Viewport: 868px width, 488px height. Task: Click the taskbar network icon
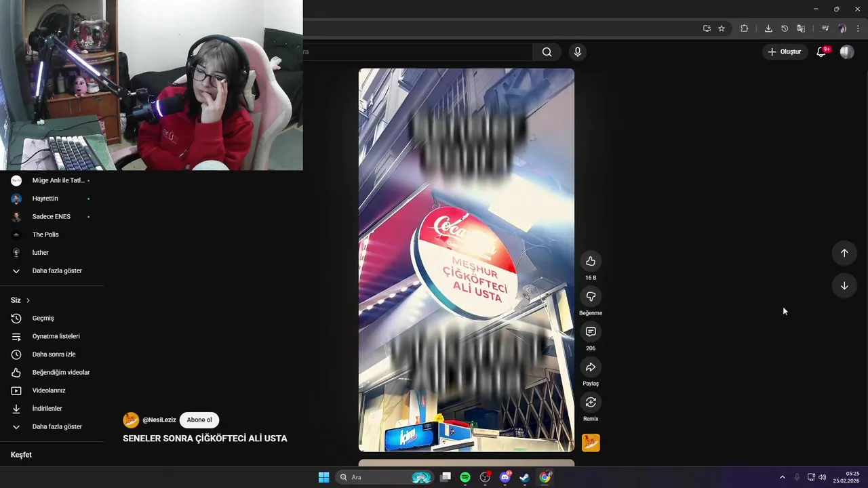[x=811, y=477]
